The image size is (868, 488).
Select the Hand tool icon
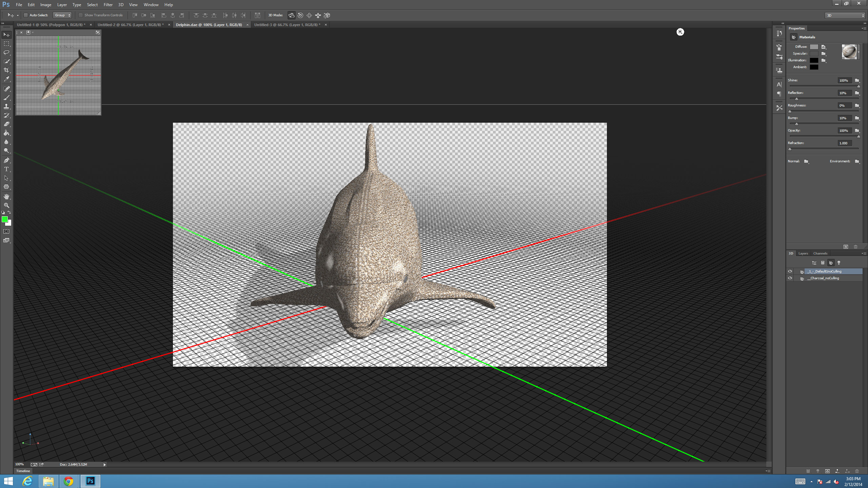[x=6, y=196]
